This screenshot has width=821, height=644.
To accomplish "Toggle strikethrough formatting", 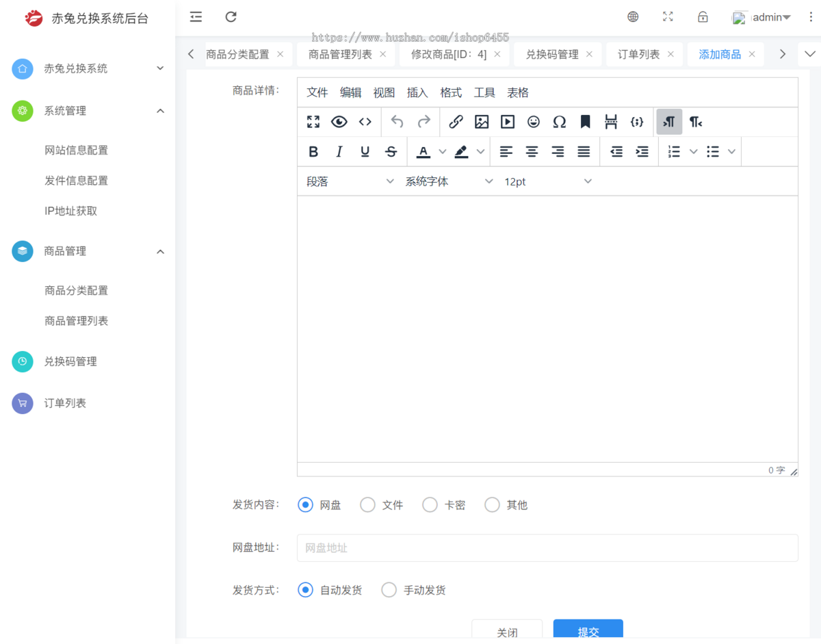I will (x=391, y=152).
